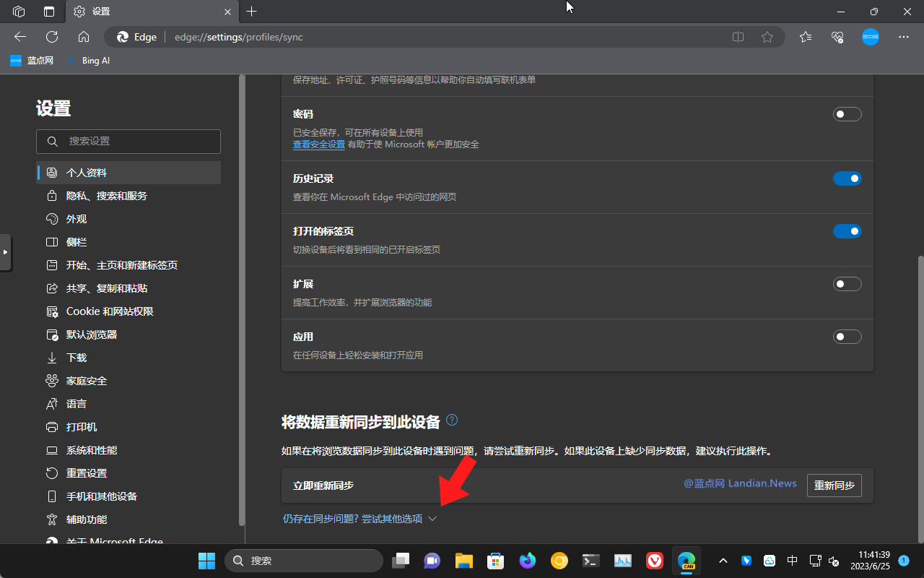Click the 搜索设置 search field
This screenshot has width=924, height=578.
coord(128,141)
